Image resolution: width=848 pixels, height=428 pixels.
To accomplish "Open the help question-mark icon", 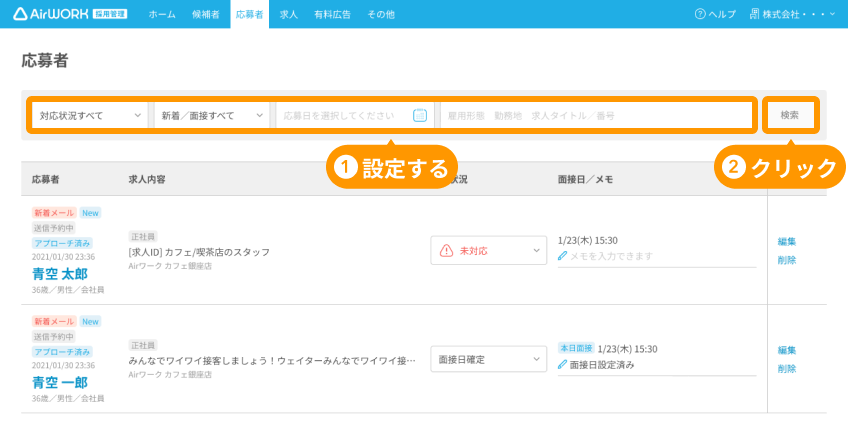I will coord(700,14).
